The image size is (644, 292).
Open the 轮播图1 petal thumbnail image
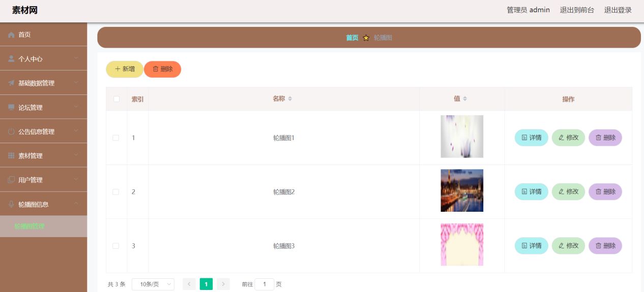pos(462,137)
